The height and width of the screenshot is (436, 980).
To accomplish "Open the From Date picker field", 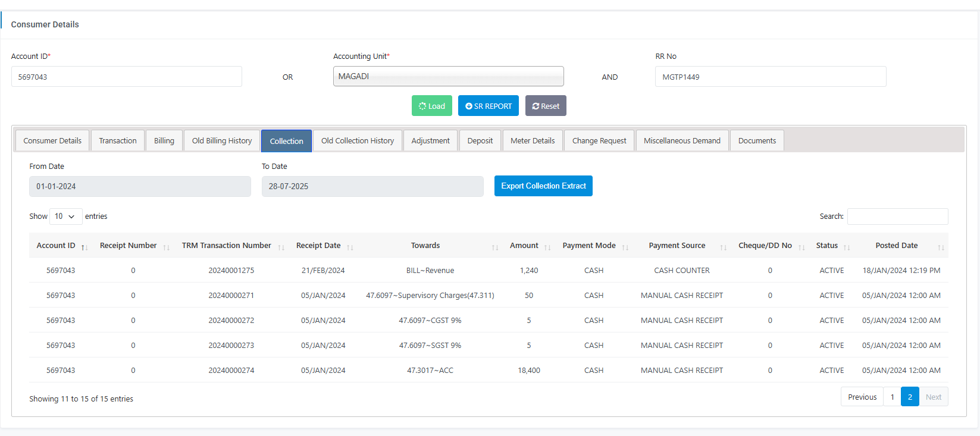I will [140, 186].
